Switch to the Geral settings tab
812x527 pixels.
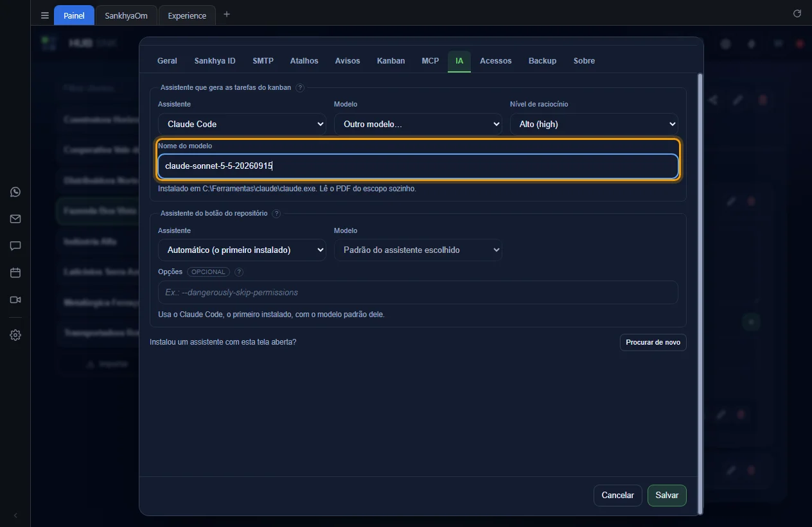coord(167,61)
